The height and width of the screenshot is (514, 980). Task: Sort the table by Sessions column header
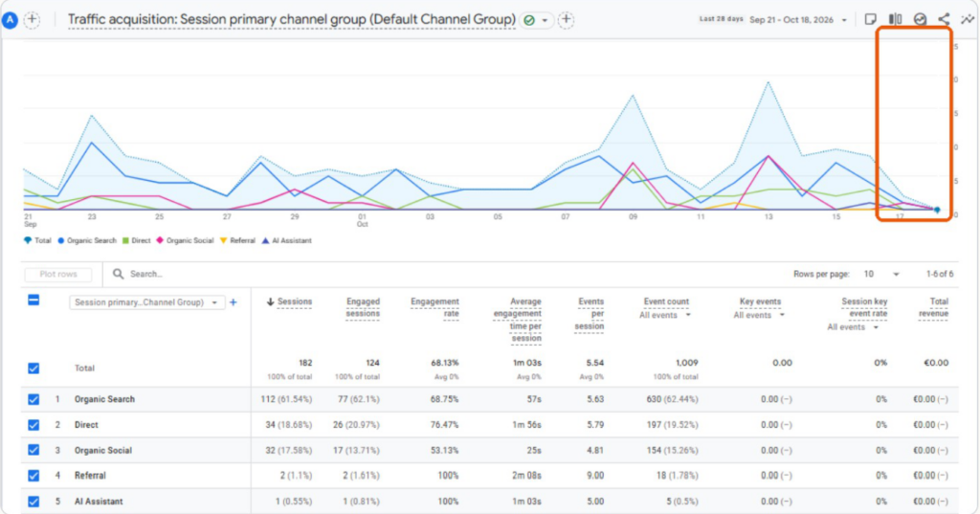coord(295,302)
